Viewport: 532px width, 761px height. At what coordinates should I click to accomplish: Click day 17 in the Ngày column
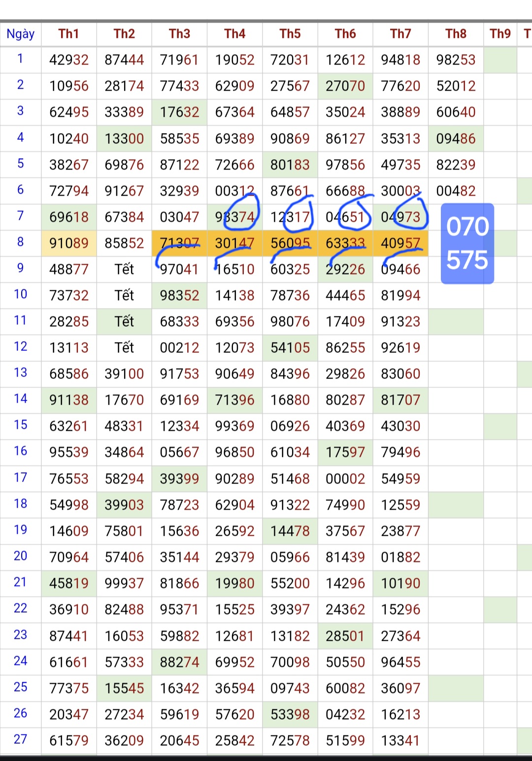click(21, 478)
